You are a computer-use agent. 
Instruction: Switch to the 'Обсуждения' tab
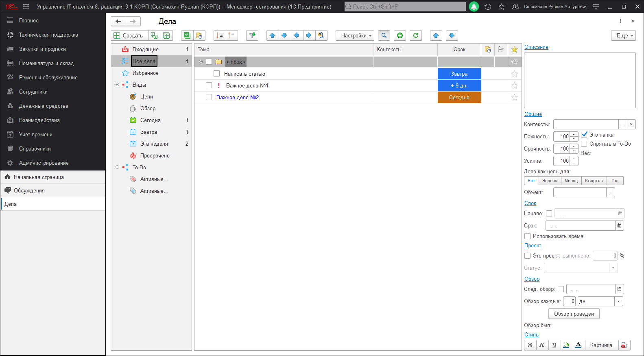[x=29, y=190]
